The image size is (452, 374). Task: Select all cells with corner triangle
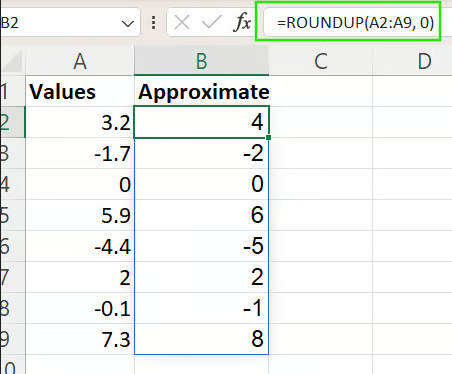pyautogui.click(x=13, y=61)
